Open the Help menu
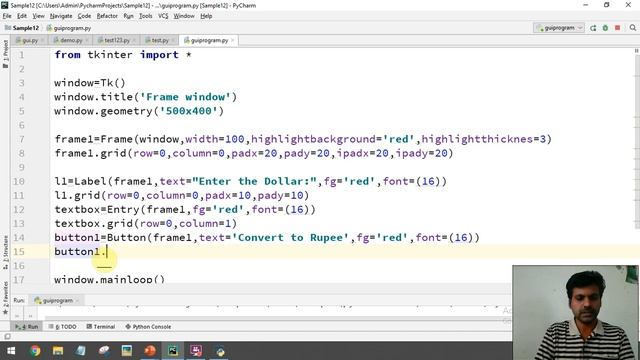 [206, 16]
